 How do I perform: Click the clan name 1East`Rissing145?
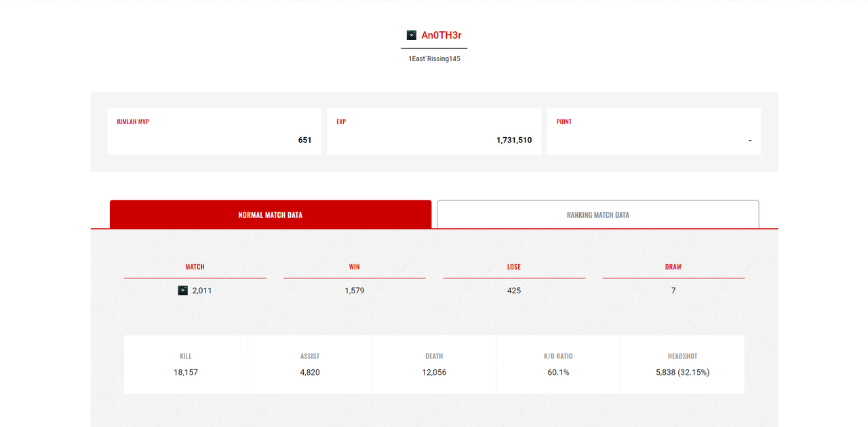[434, 59]
